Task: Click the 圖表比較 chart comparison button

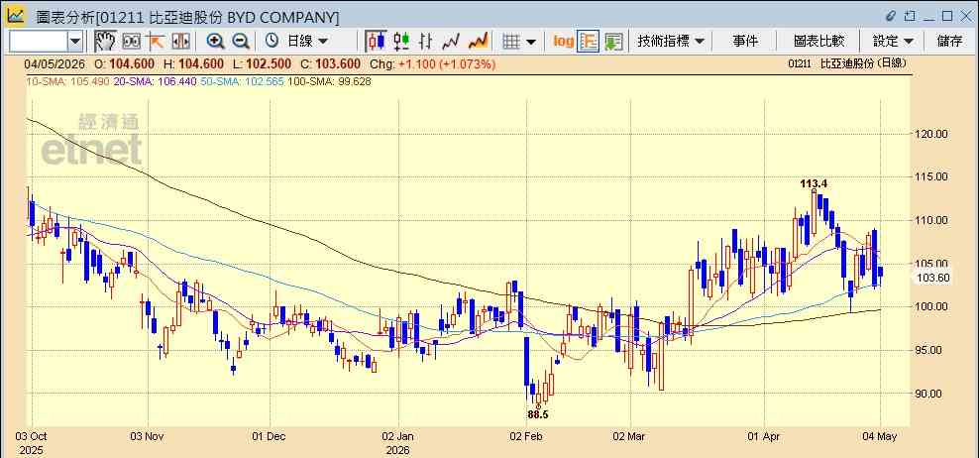Action: [818, 42]
